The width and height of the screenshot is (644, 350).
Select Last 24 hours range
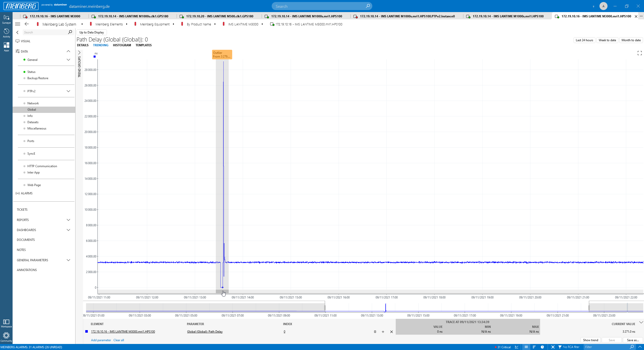[x=584, y=40]
